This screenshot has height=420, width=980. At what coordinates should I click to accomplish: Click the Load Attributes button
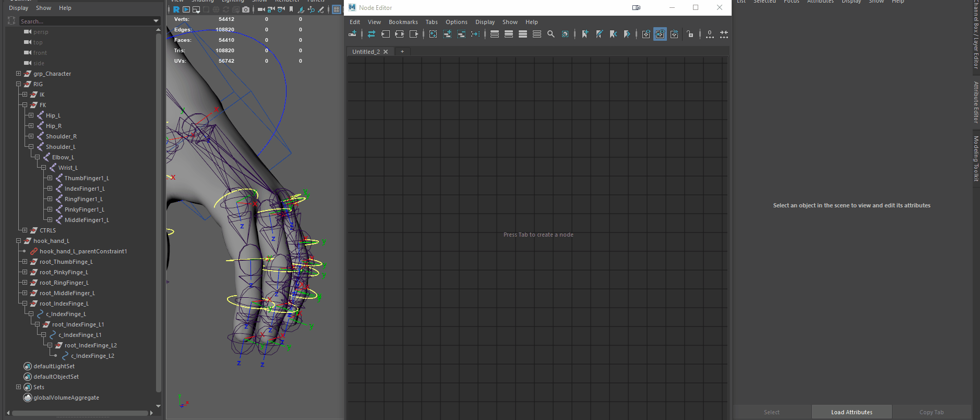852,412
